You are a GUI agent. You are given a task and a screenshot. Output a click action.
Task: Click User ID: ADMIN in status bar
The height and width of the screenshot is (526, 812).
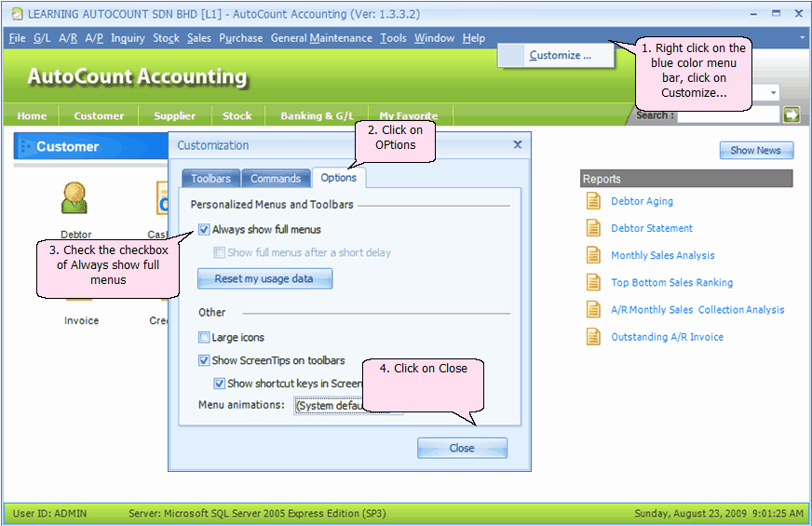click(49, 514)
